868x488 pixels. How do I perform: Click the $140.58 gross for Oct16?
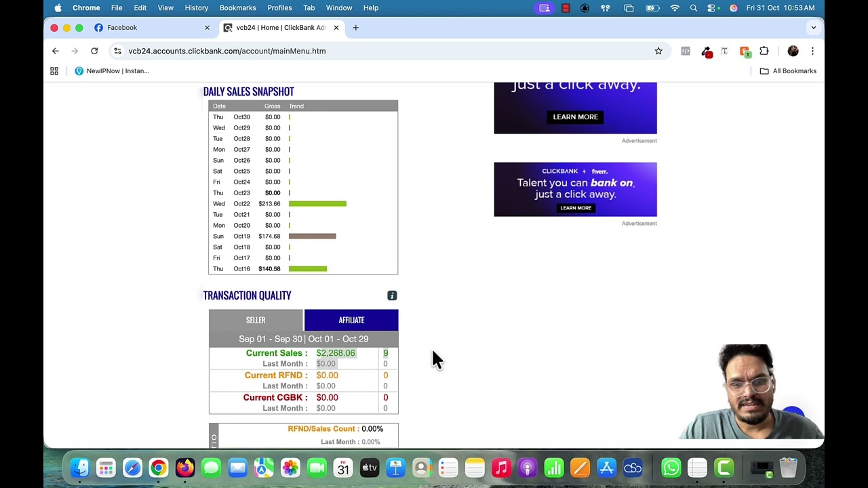click(269, 268)
